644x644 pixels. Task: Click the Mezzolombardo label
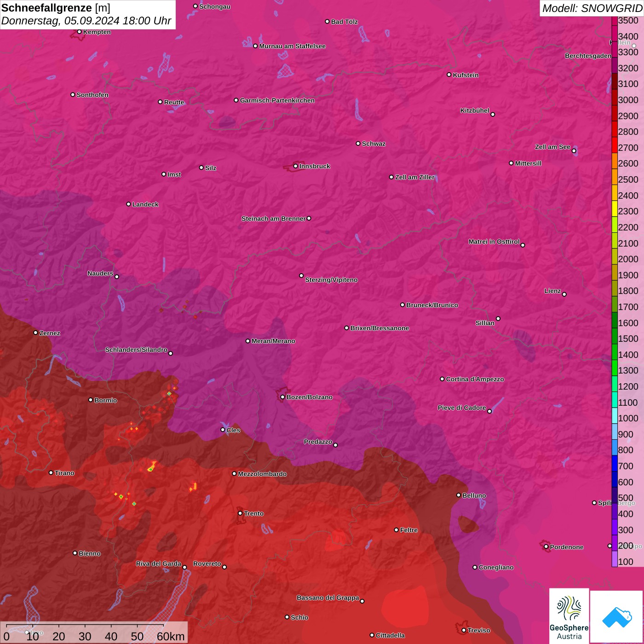[262, 474]
